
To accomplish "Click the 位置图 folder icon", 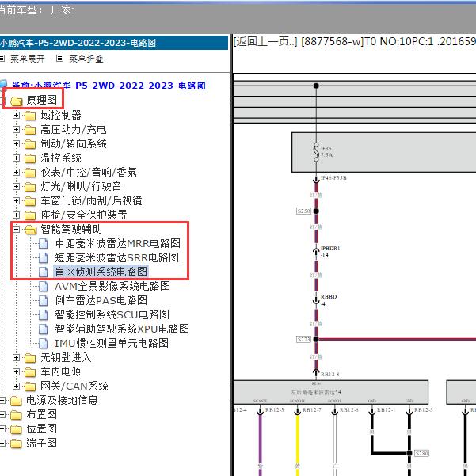I will 16,429.
